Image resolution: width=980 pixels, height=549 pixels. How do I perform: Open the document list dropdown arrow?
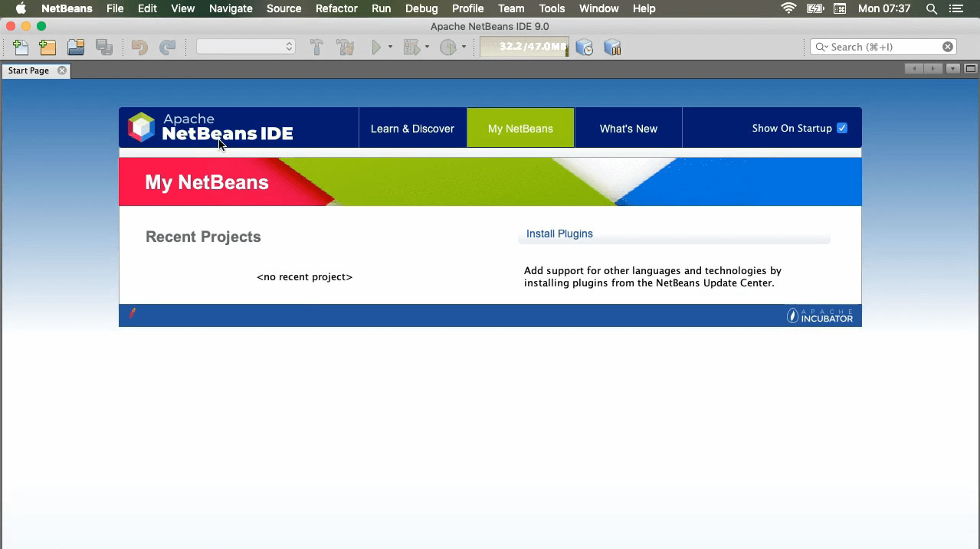tap(952, 69)
